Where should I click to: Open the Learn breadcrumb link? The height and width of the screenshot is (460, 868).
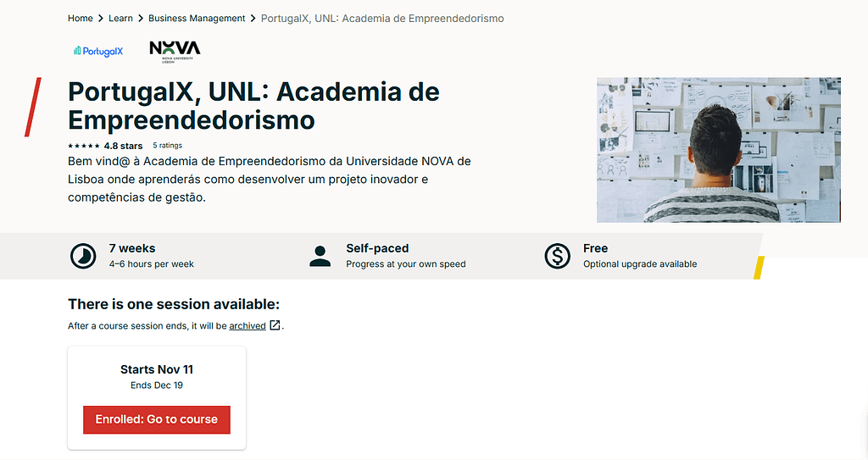120,19
